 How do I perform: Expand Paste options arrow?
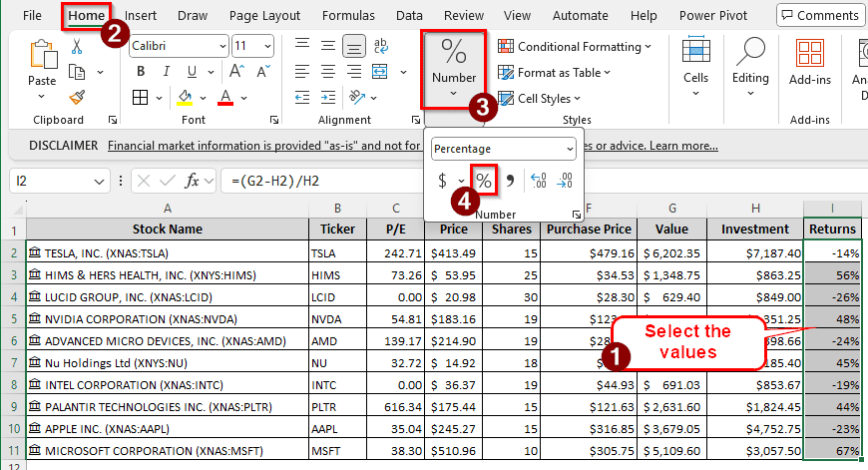[x=42, y=97]
